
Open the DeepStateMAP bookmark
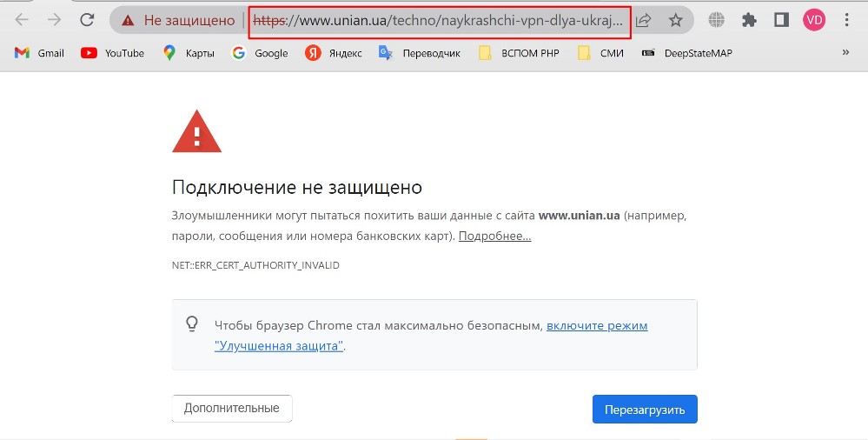click(x=686, y=53)
